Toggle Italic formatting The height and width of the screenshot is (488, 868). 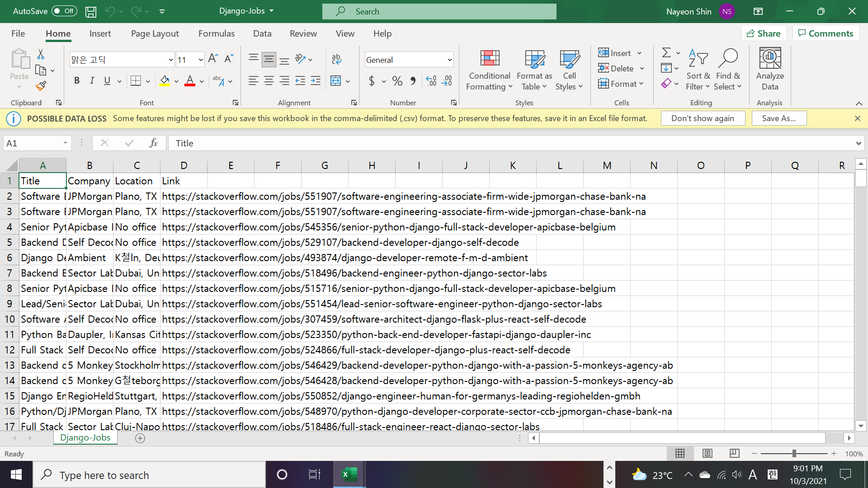[92, 81]
